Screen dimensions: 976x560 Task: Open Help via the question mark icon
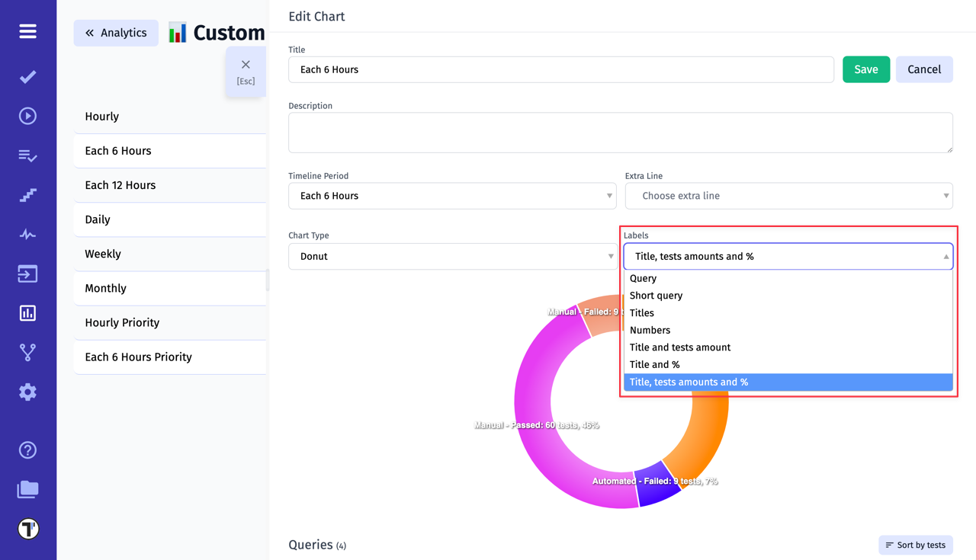[27, 450]
